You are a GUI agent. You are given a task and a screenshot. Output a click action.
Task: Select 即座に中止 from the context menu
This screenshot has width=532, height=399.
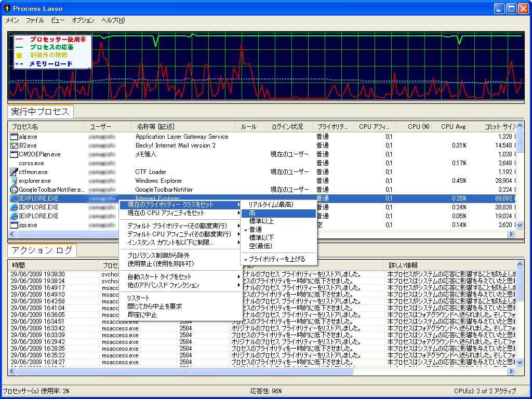click(180, 315)
